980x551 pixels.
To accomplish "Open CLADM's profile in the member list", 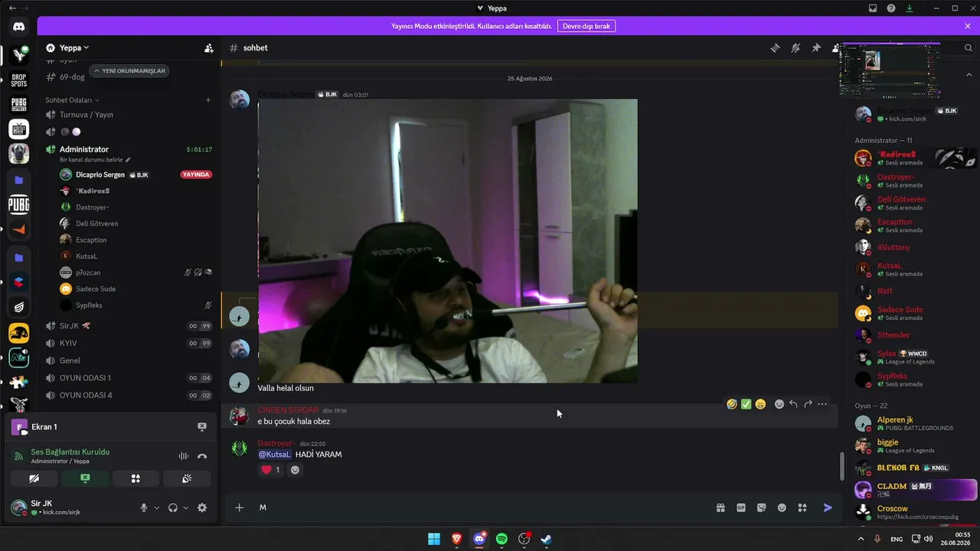I will tap(916, 489).
